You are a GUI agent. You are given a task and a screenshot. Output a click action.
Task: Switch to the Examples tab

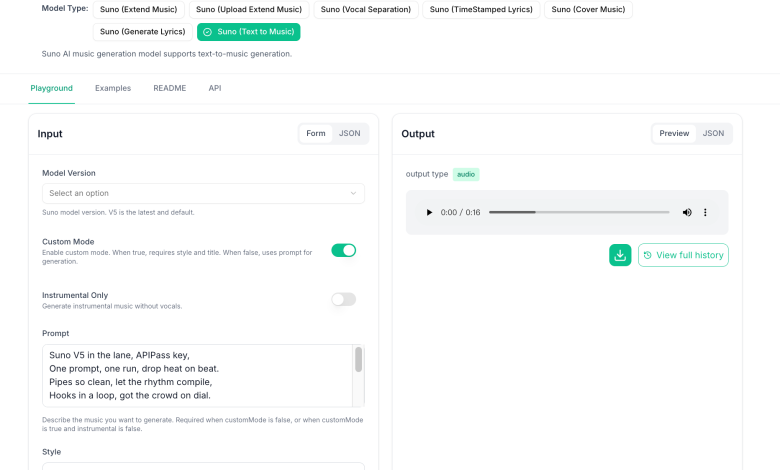coord(113,88)
